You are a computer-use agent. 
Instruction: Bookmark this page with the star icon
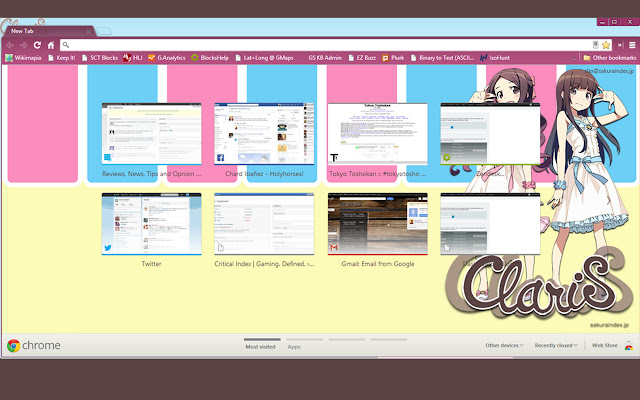point(606,45)
